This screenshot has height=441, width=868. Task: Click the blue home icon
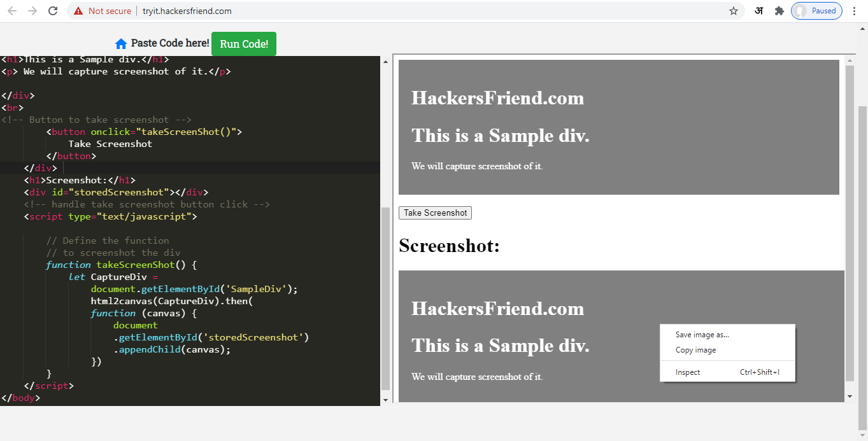(x=121, y=44)
